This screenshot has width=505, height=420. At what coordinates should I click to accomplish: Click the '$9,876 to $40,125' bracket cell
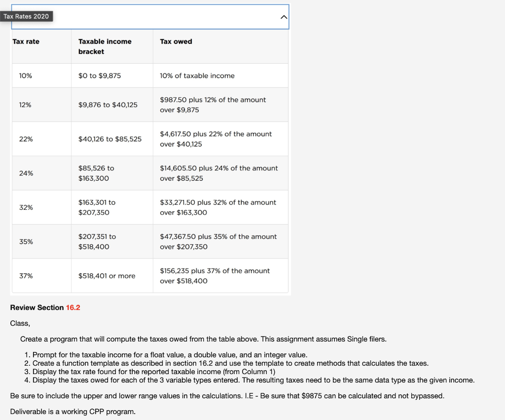click(112, 105)
